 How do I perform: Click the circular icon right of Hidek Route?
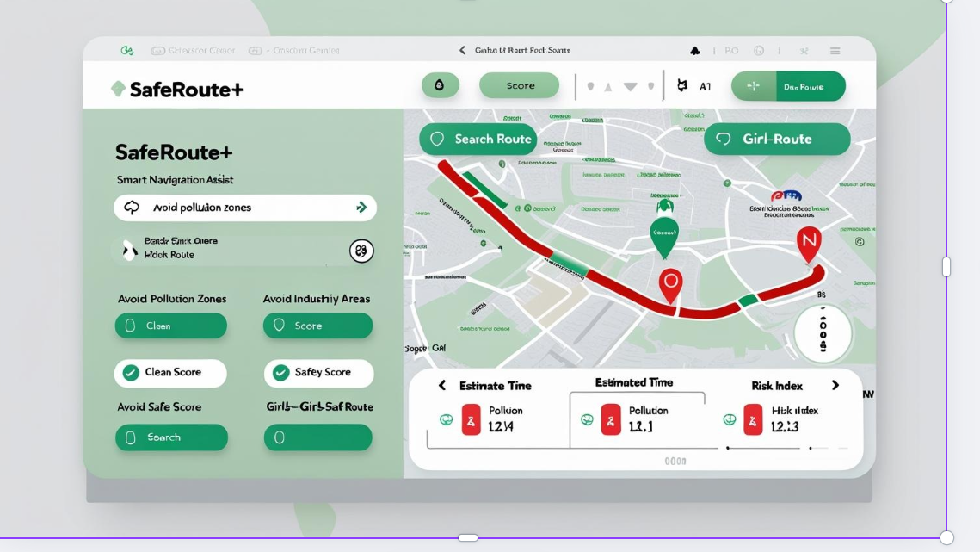tap(361, 251)
